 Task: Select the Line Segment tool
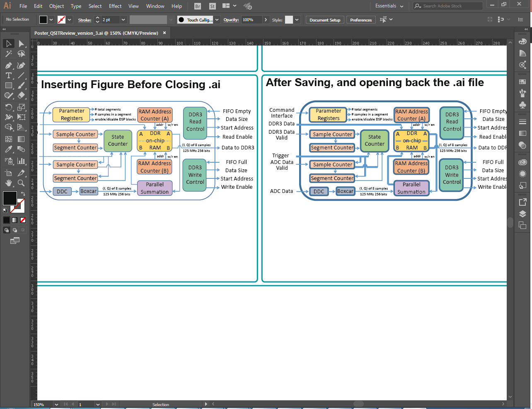tap(21, 75)
